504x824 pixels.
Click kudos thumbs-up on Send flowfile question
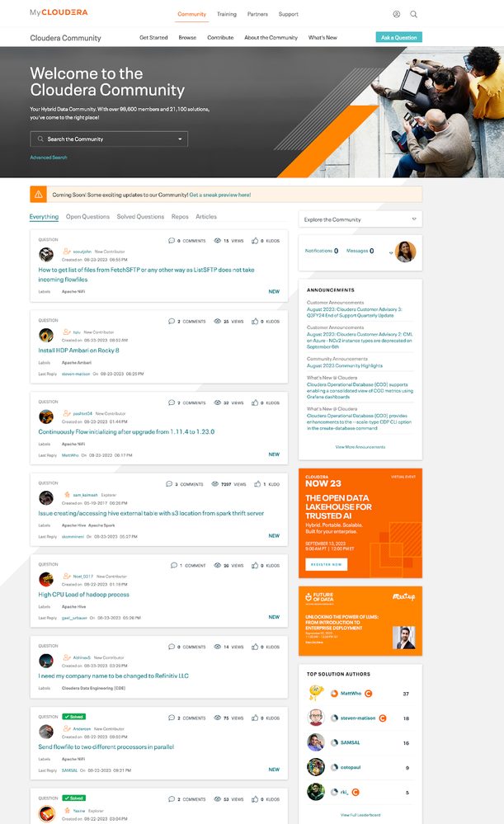coord(255,718)
